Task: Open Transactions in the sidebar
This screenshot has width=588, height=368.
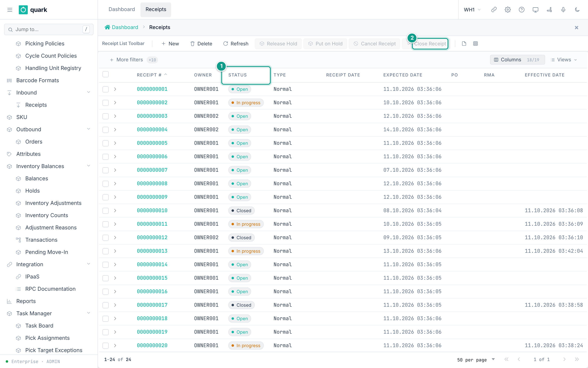Action: point(41,240)
